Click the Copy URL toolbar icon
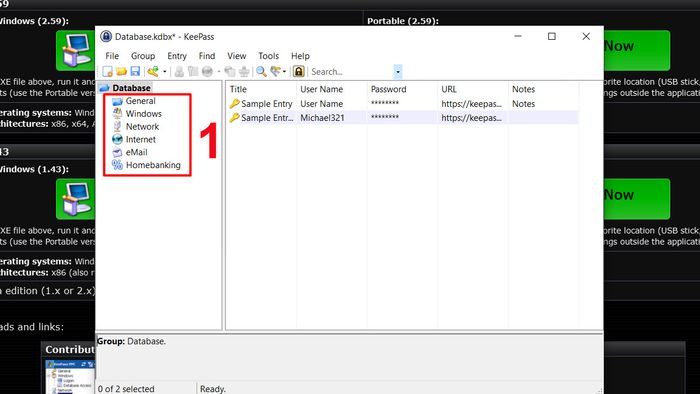Viewport: 700px width, 394px height. [x=230, y=71]
